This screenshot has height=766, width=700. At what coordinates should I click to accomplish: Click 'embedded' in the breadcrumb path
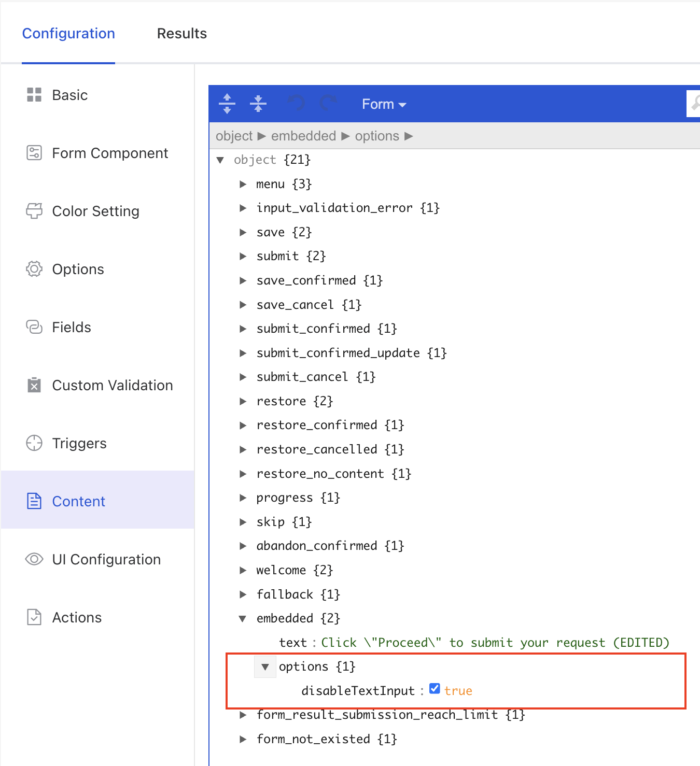pos(303,136)
